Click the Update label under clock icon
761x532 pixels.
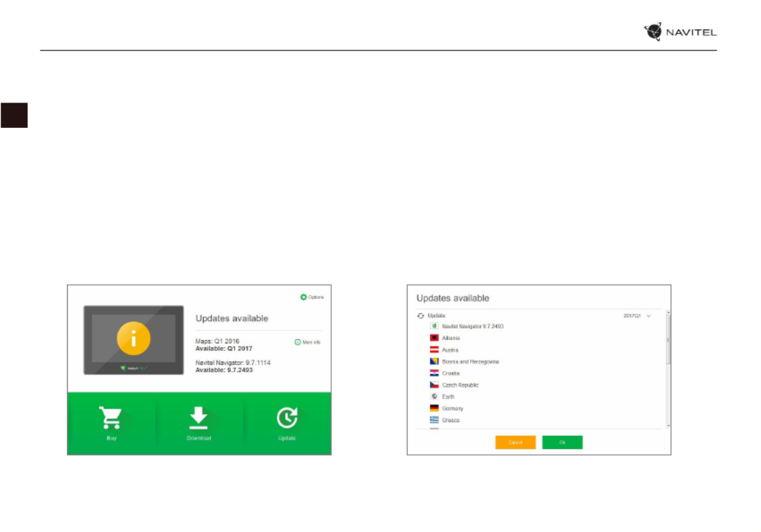(287, 438)
